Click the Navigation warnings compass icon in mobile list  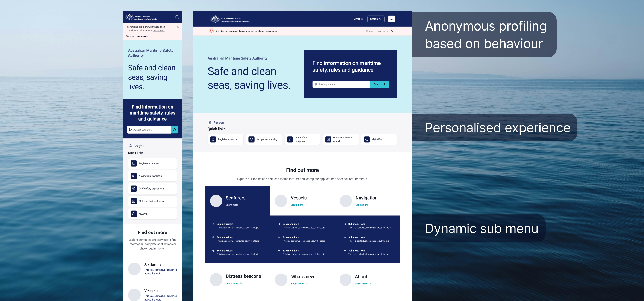coord(134,176)
